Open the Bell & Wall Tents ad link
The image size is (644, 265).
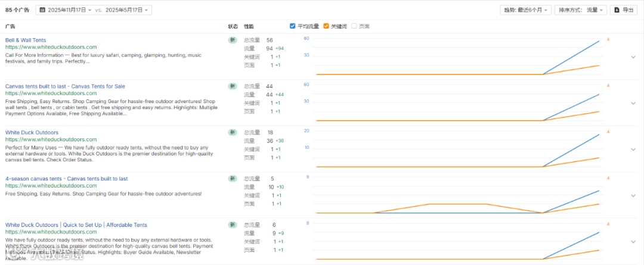(x=26, y=40)
